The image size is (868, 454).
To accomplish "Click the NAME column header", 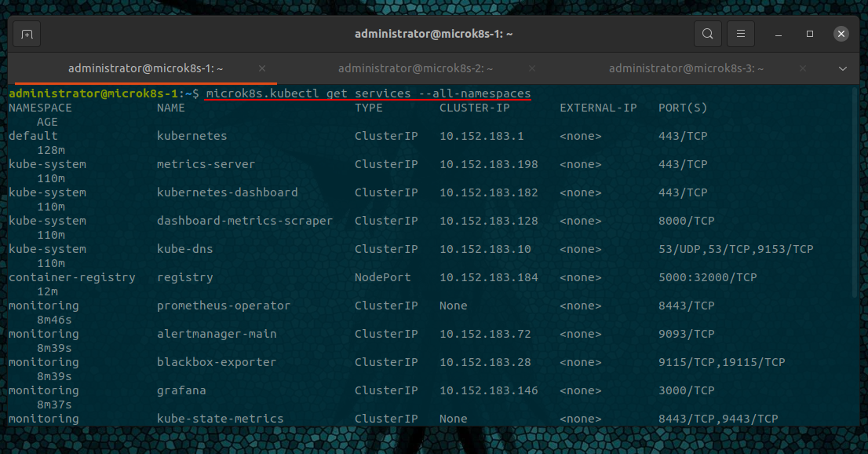I will (x=170, y=108).
